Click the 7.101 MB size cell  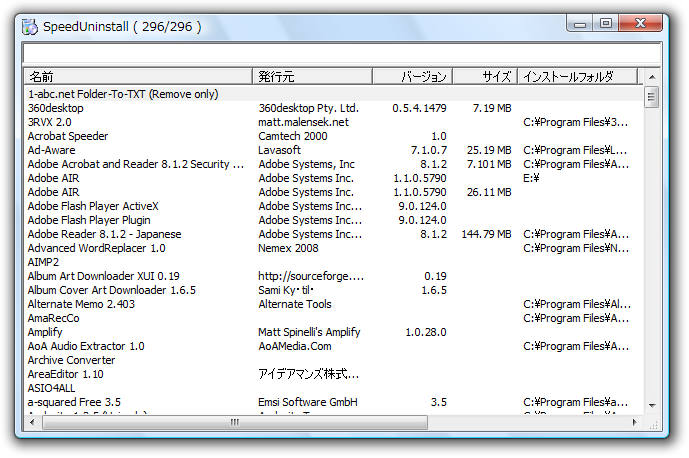click(489, 164)
